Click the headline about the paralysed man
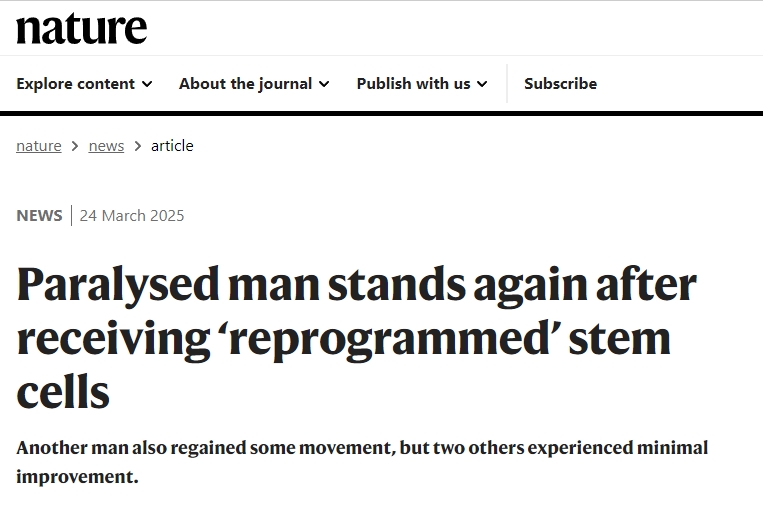This screenshot has height=506, width=763. tap(356, 339)
